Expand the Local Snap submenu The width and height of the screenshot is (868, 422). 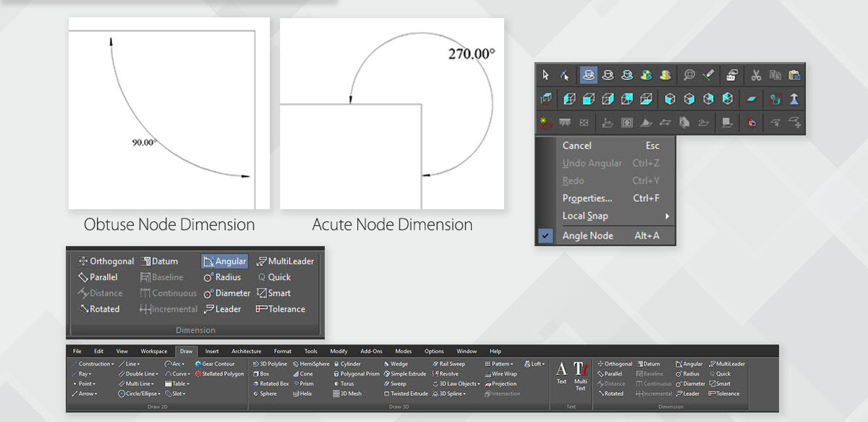click(615, 216)
